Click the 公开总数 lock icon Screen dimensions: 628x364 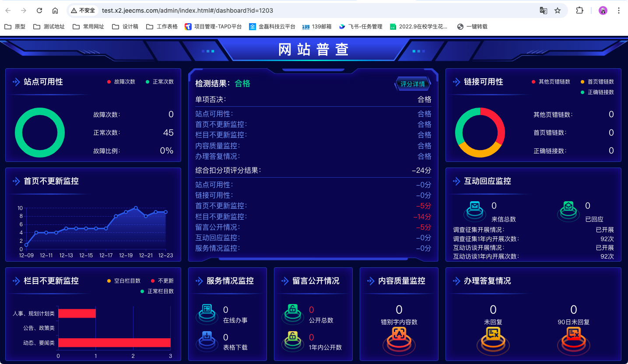click(x=293, y=311)
